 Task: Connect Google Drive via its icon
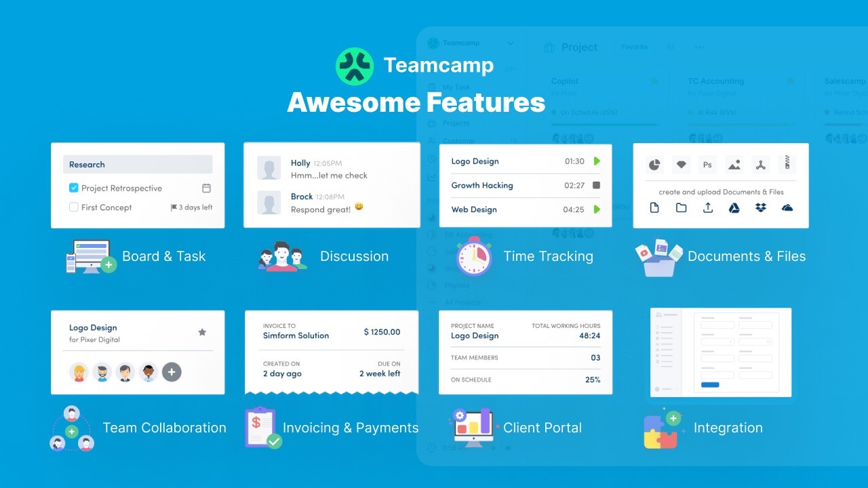(734, 207)
